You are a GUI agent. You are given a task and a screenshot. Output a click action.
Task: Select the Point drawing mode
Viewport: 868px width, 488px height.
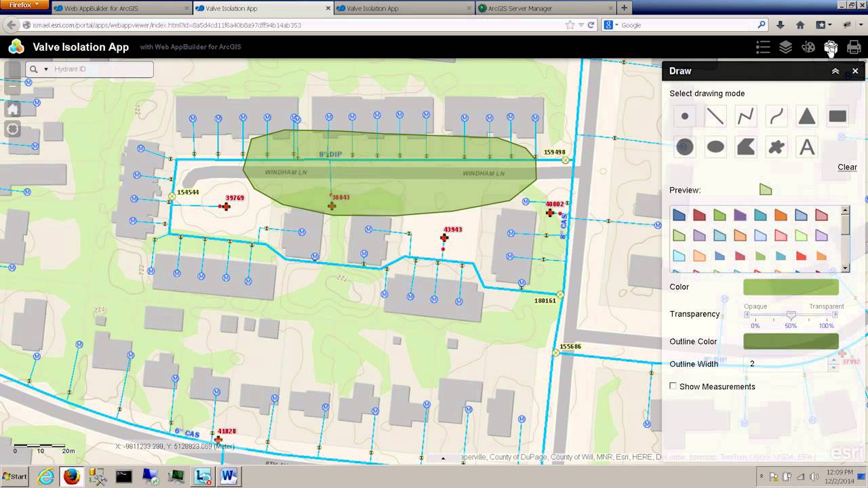[x=685, y=117]
